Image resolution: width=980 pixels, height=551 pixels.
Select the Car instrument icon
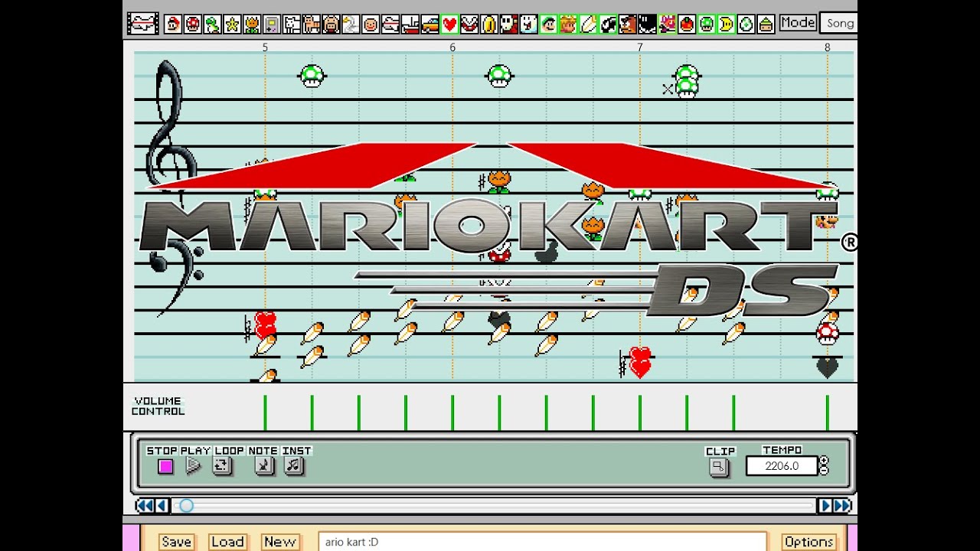(x=430, y=24)
